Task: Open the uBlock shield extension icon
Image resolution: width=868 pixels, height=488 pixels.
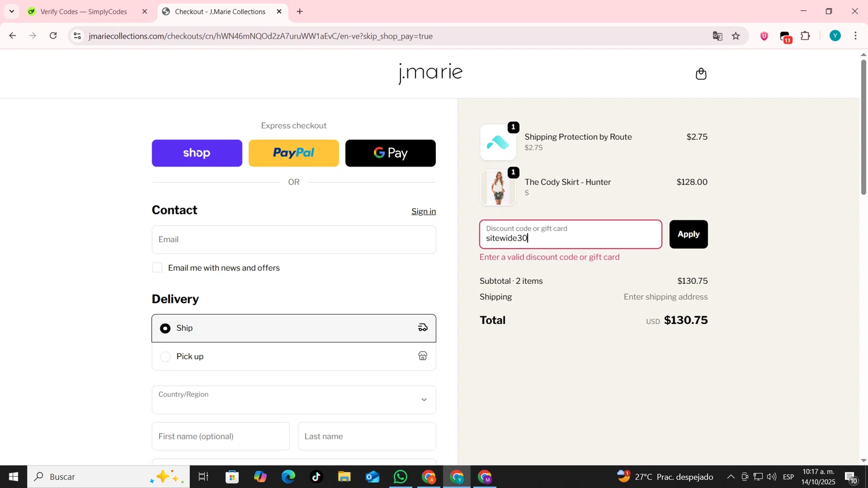Action: point(764,36)
